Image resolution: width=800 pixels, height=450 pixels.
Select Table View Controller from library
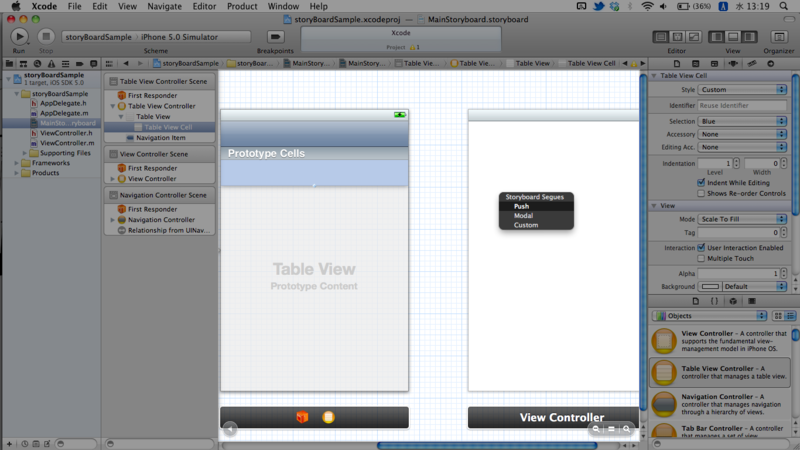pyautogui.click(x=719, y=372)
